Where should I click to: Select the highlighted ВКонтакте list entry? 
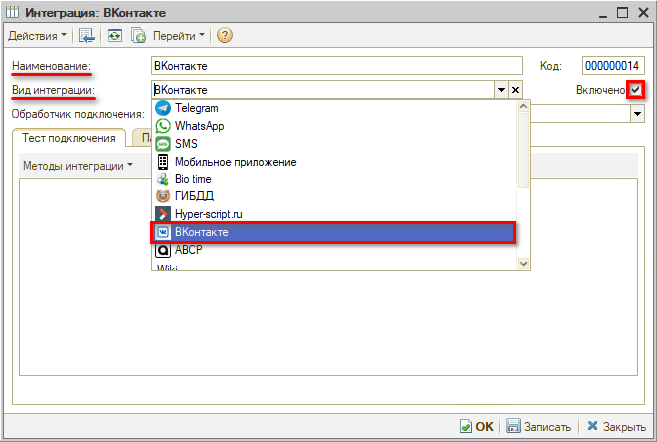click(334, 232)
